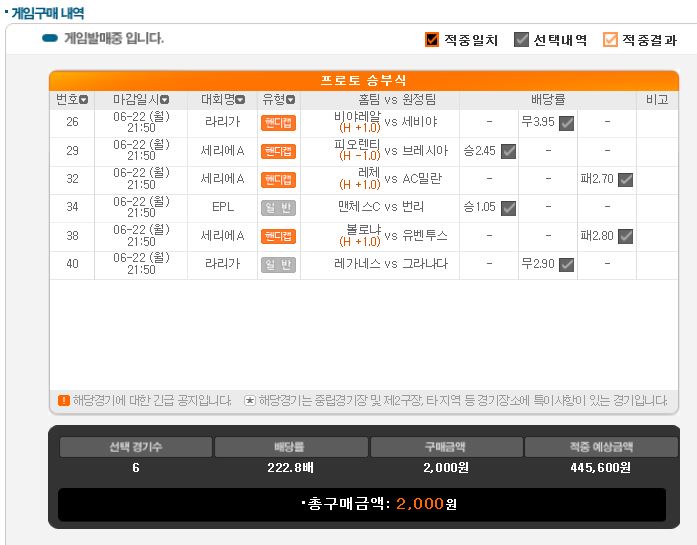Click the 게임발매중 입니다 status text
This screenshot has height=545, width=697.
[114, 38]
